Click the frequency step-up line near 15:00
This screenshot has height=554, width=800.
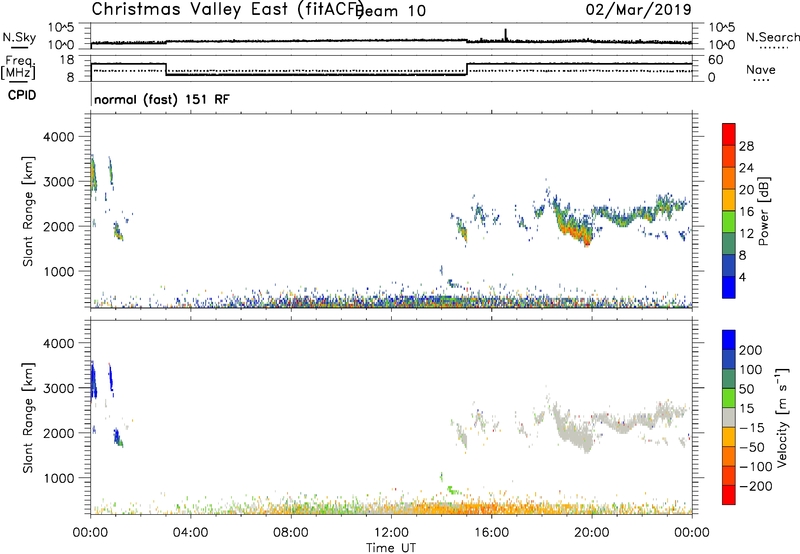coord(467,69)
